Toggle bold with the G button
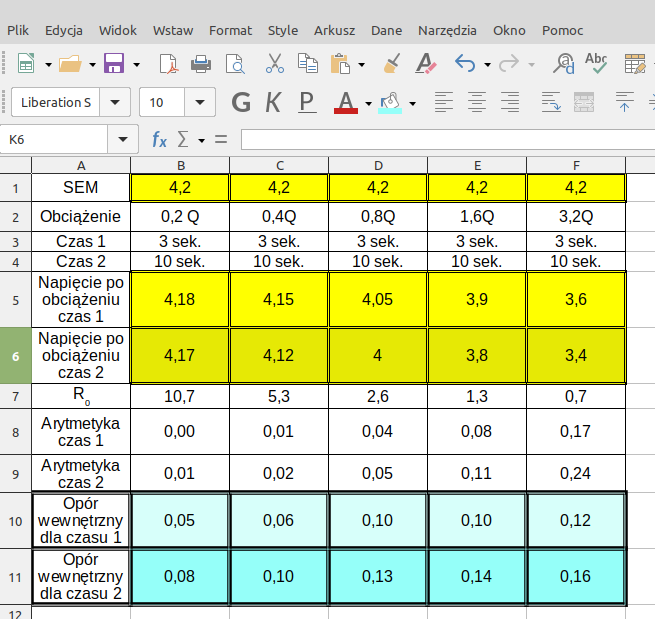 (x=241, y=102)
